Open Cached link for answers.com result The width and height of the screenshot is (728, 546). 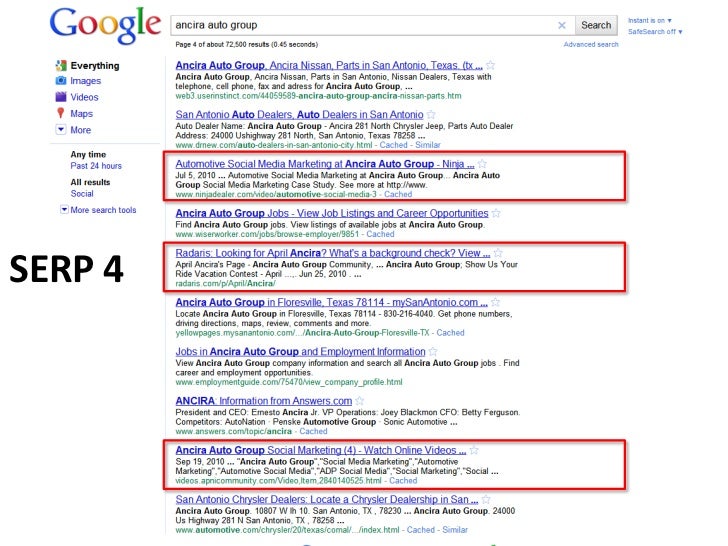pyautogui.click(x=313, y=431)
